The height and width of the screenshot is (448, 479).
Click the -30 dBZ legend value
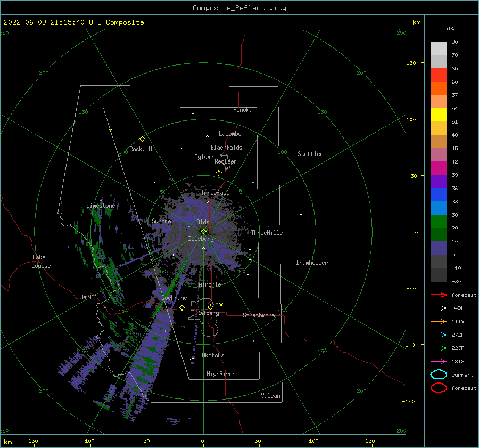456,281
